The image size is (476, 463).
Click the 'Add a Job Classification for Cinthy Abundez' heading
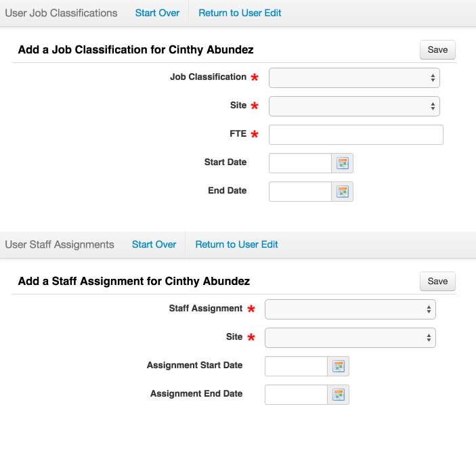pyautogui.click(x=135, y=50)
